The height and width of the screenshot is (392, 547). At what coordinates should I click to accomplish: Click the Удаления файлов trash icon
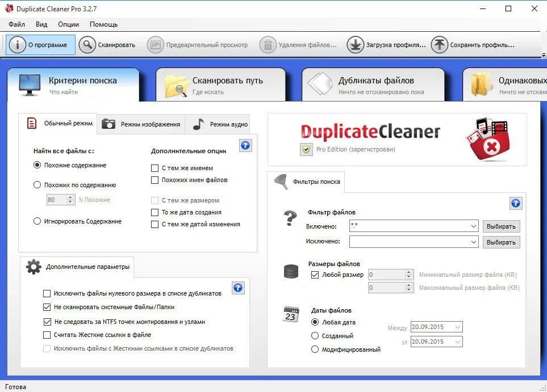268,45
